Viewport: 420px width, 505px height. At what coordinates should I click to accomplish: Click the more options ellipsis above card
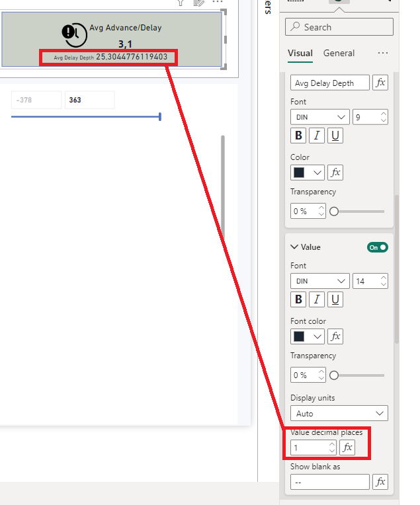coord(218,2)
